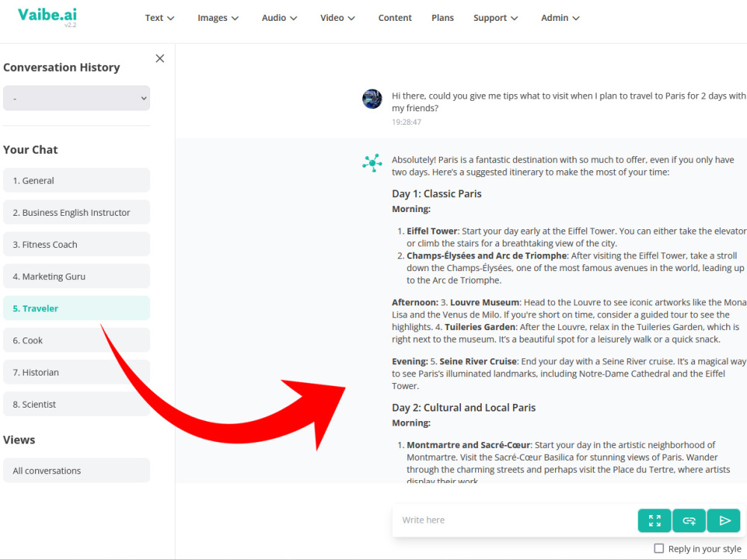Select the 5. Traveler chat
The width and height of the screenshot is (747, 560).
(x=77, y=308)
